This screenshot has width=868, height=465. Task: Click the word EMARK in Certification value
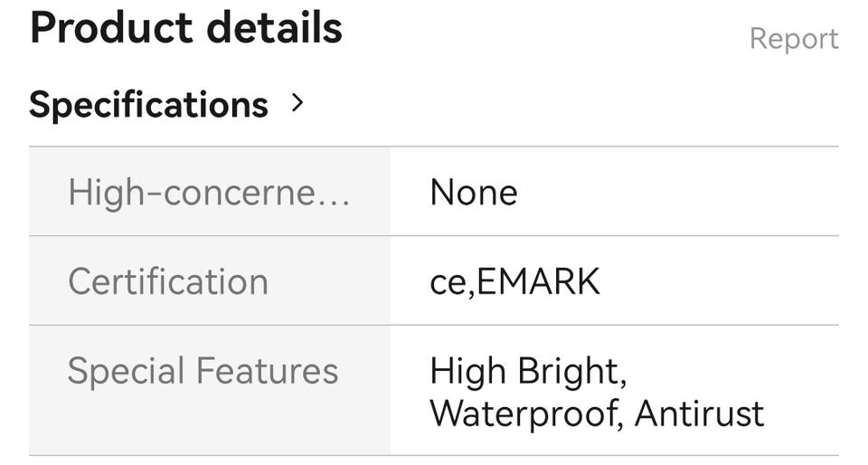[x=538, y=281]
